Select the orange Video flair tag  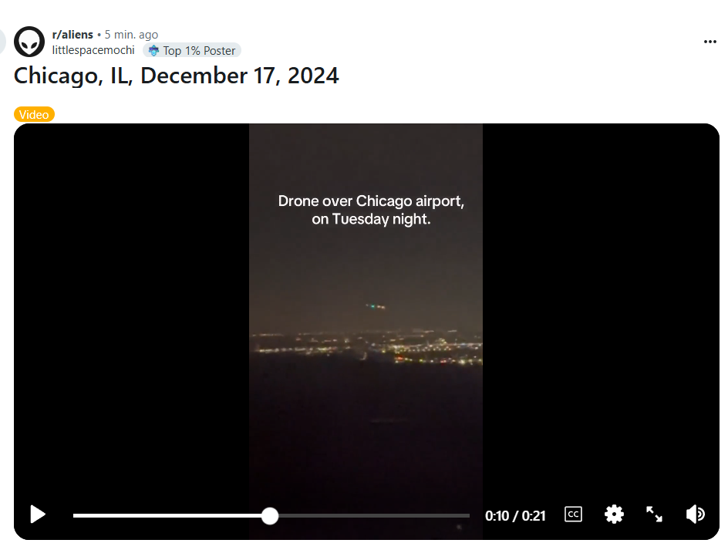35,114
